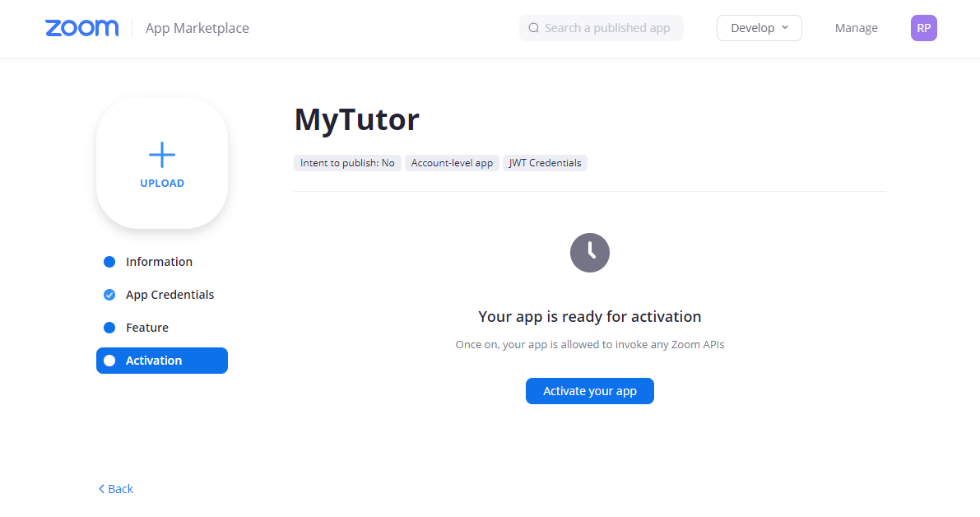Go to App Marketplace home

[x=197, y=28]
